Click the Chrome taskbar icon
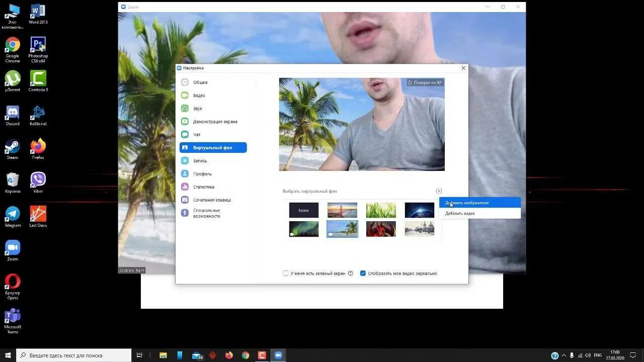Screen dimensions: 644x362 click(x=246, y=355)
